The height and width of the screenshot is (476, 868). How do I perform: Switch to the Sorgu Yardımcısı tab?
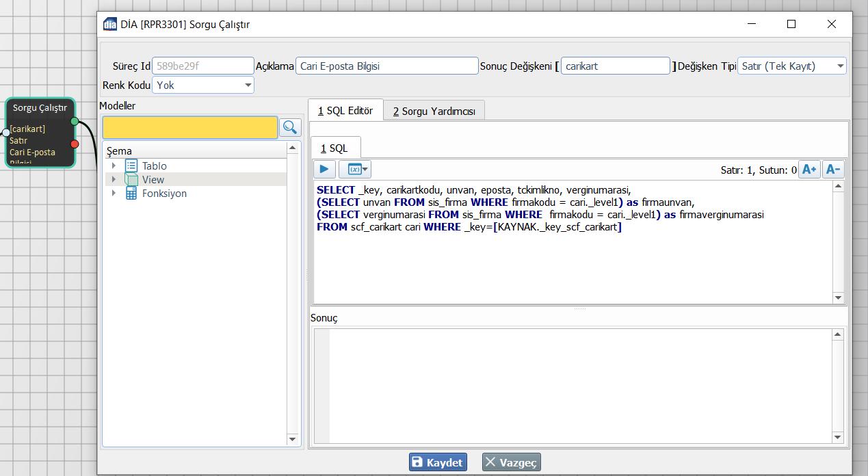(x=434, y=111)
